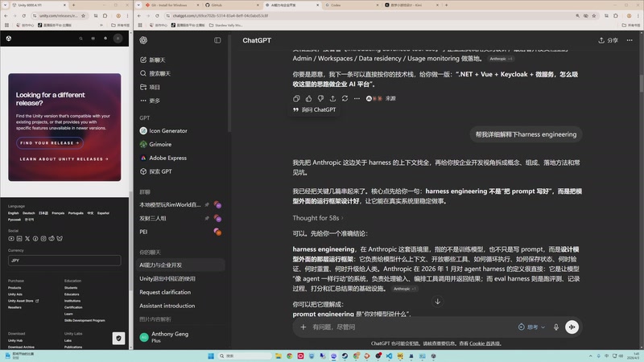This screenshot has height=362, width=644.
Task: Click privacy shield badge on Unity page
Action: tap(118, 338)
